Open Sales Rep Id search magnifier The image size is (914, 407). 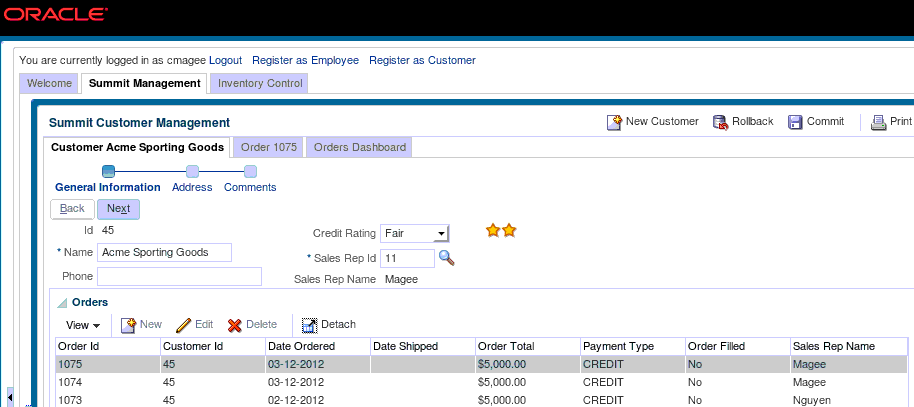pos(447,258)
